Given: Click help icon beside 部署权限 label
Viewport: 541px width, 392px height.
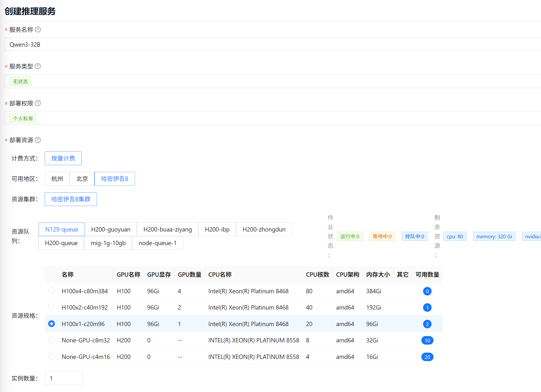Looking at the screenshot, I should 38,103.
